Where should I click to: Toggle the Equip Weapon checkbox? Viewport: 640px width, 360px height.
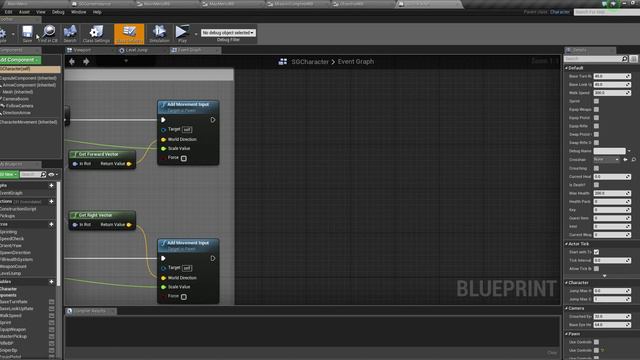pos(596,109)
